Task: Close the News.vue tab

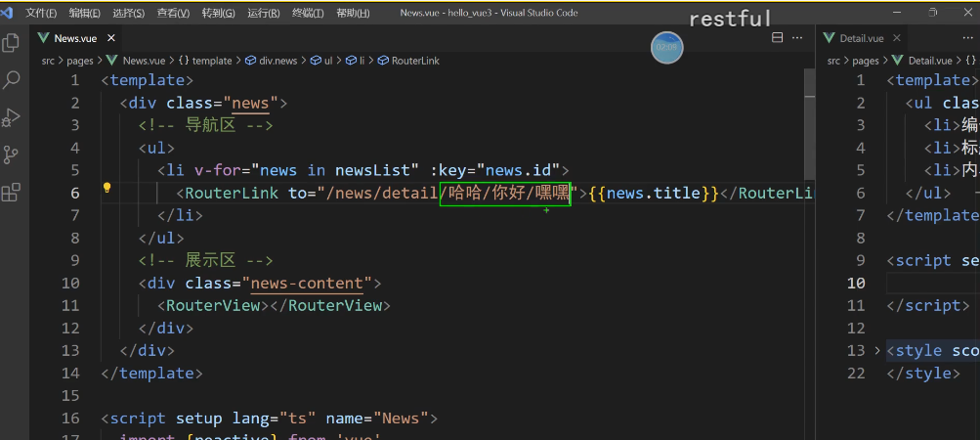Action: pyautogui.click(x=110, y=38)
